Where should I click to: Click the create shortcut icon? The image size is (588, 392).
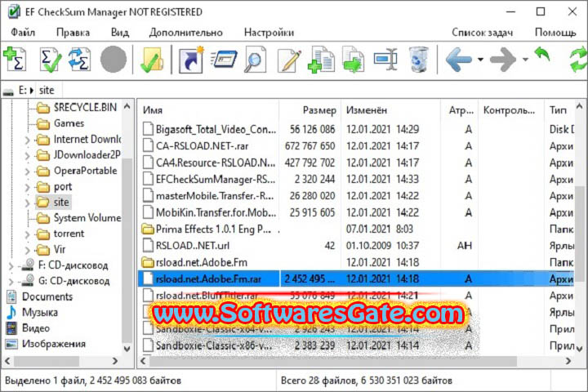coord(192,59)
